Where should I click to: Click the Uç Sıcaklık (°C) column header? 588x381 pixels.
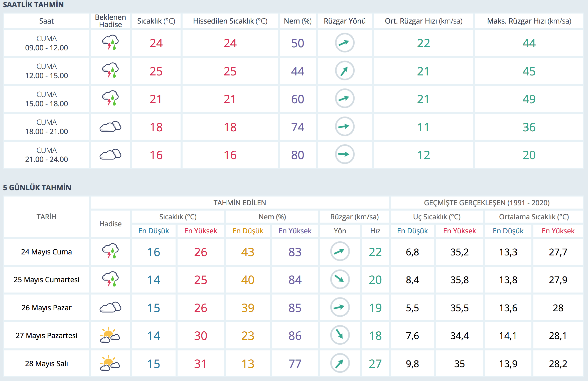(436, 217)
